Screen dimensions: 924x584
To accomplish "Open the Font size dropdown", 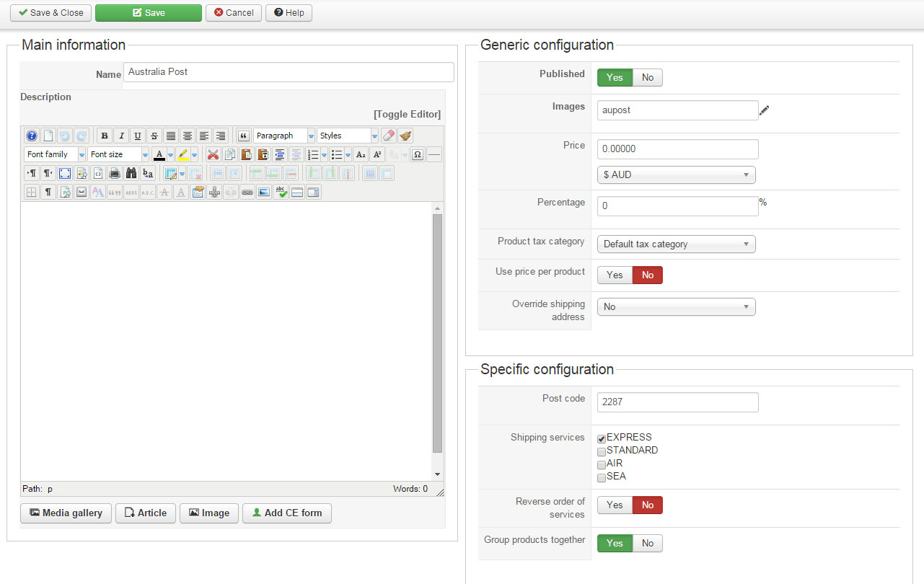I will pyautogui.click(x=118, y=154).
